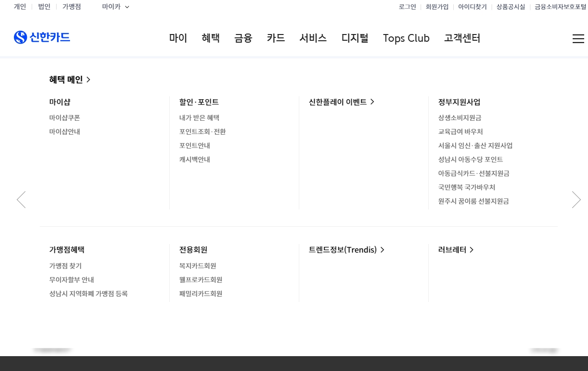The width and height of the screenshot is (588, 371).
Task: Open 러브레터 section
Action: click(456, 250)
